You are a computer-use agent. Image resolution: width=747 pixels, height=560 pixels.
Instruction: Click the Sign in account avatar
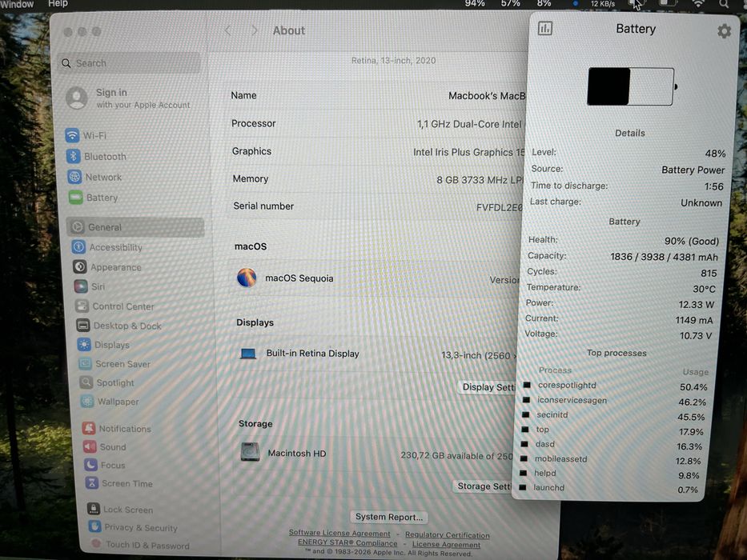point(77,98)
